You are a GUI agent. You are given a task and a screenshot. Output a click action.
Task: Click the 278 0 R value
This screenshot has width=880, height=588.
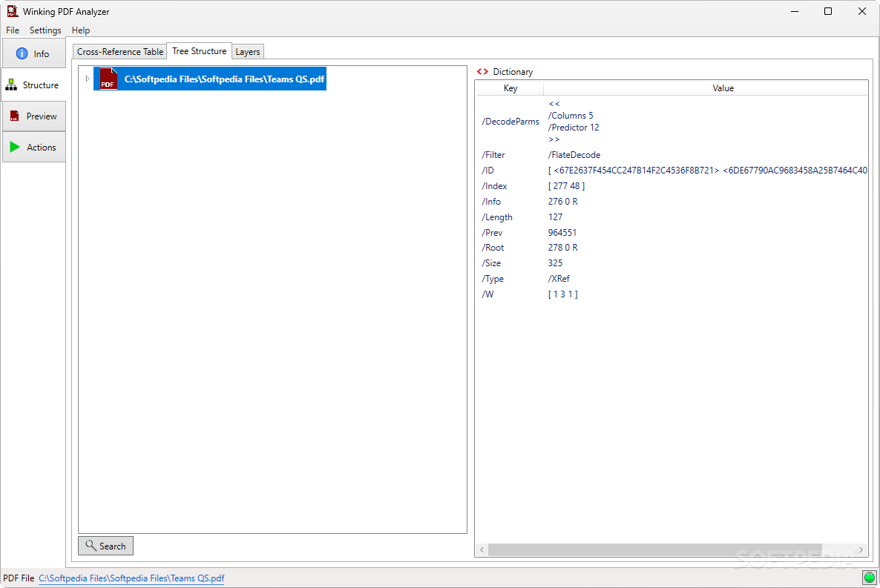coord(563,248)
